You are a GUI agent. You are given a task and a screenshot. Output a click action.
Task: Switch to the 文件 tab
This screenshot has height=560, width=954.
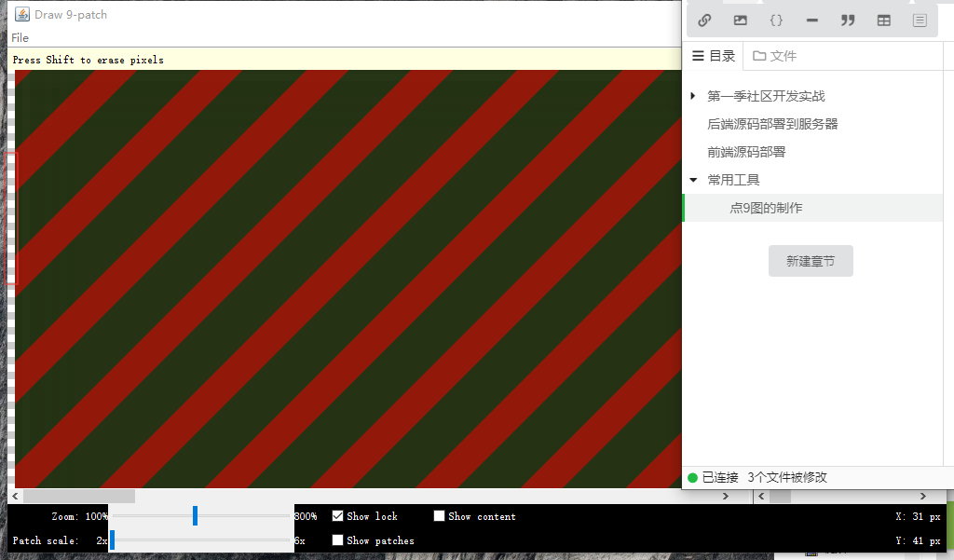(x=774, y=56)
